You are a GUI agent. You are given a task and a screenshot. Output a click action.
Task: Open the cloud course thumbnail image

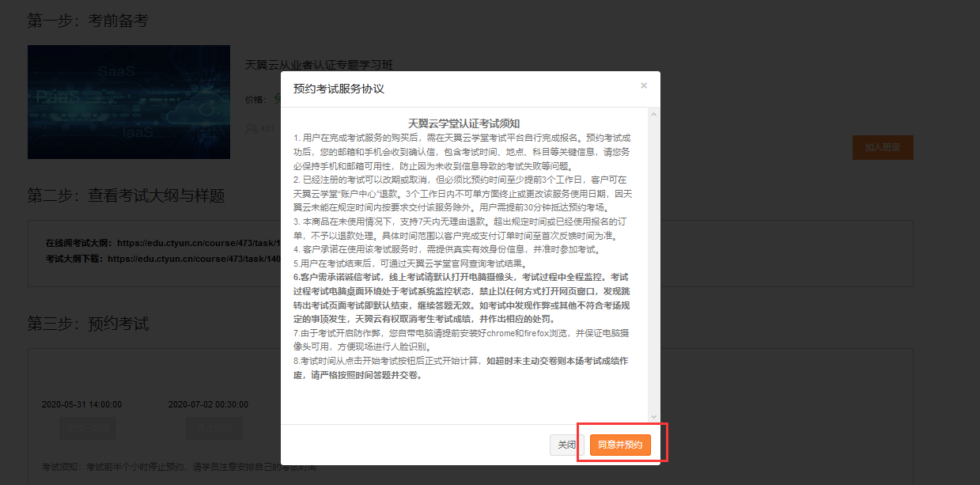tap(129, 102)
